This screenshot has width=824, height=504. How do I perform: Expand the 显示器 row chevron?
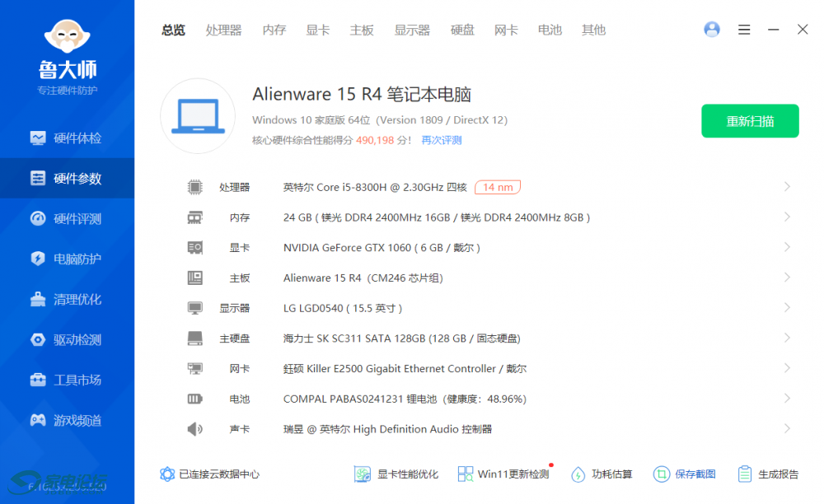tap(787, 308)
